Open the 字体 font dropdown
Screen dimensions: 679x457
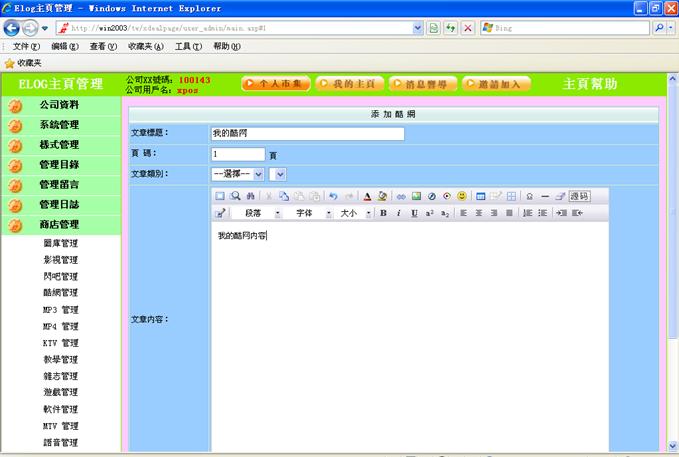coord(310,213)
